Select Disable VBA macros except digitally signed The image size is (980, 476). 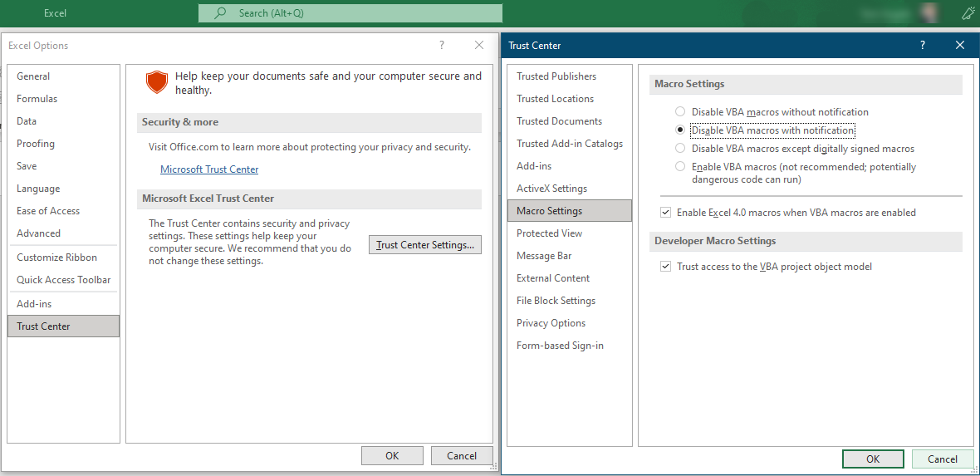[x=680, y=148]
